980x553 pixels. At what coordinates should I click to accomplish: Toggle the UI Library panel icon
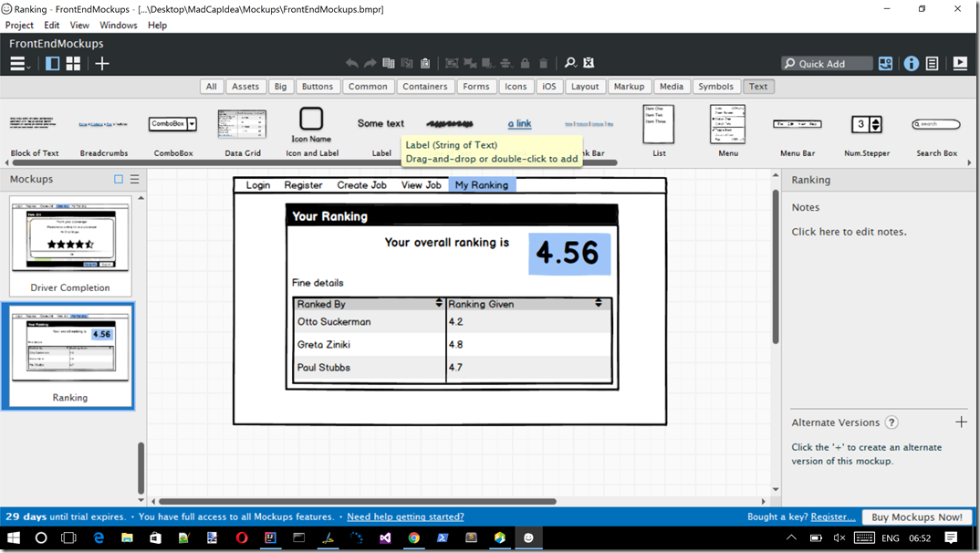pos(886,64)
